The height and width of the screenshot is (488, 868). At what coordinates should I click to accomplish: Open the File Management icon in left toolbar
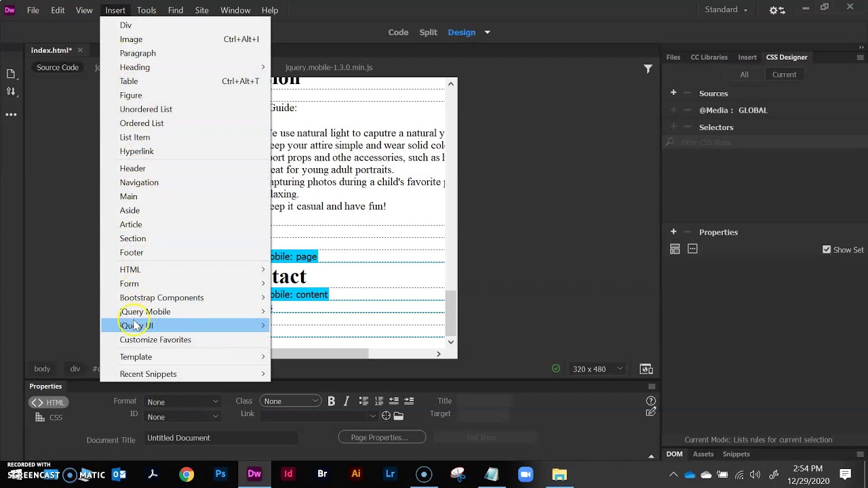click(x=11, y=91)
